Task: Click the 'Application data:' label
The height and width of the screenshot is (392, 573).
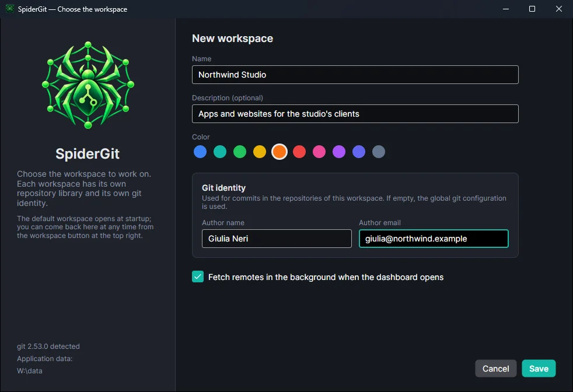Action: [44, 359]
